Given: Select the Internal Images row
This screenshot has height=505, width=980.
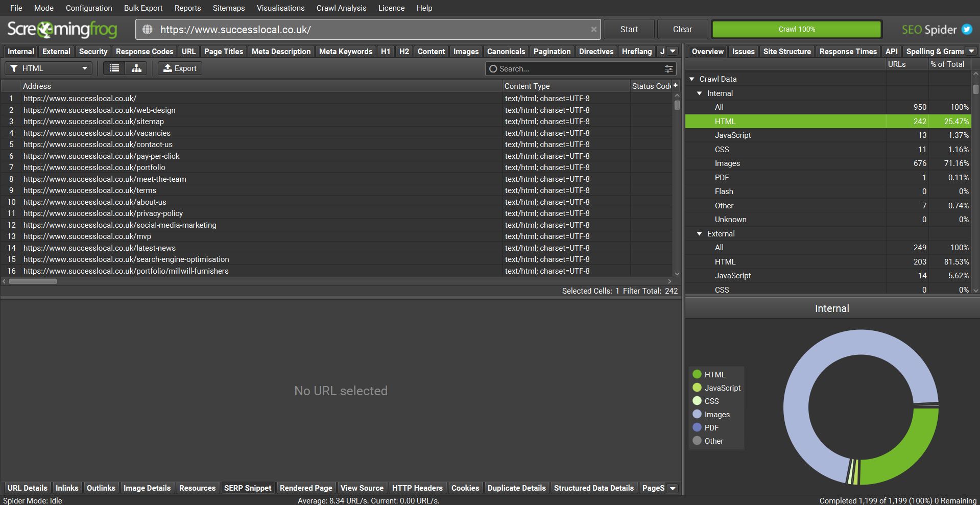Looking at the screenshot, I should click(x=828, y=163).
